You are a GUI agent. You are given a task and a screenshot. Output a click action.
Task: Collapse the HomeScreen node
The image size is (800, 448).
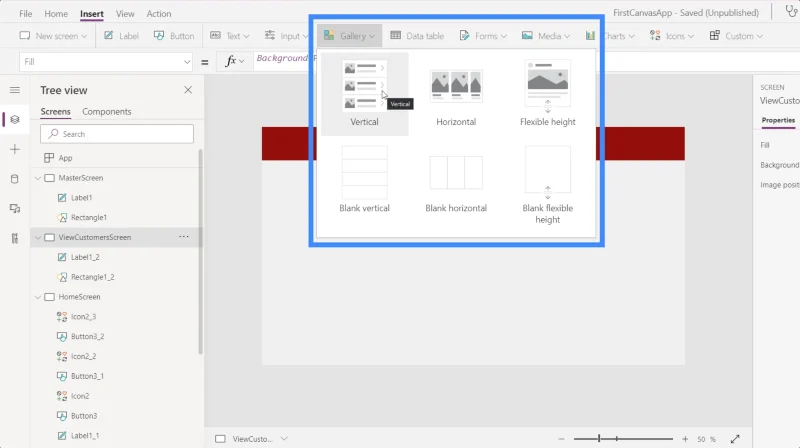coord(38,297)
